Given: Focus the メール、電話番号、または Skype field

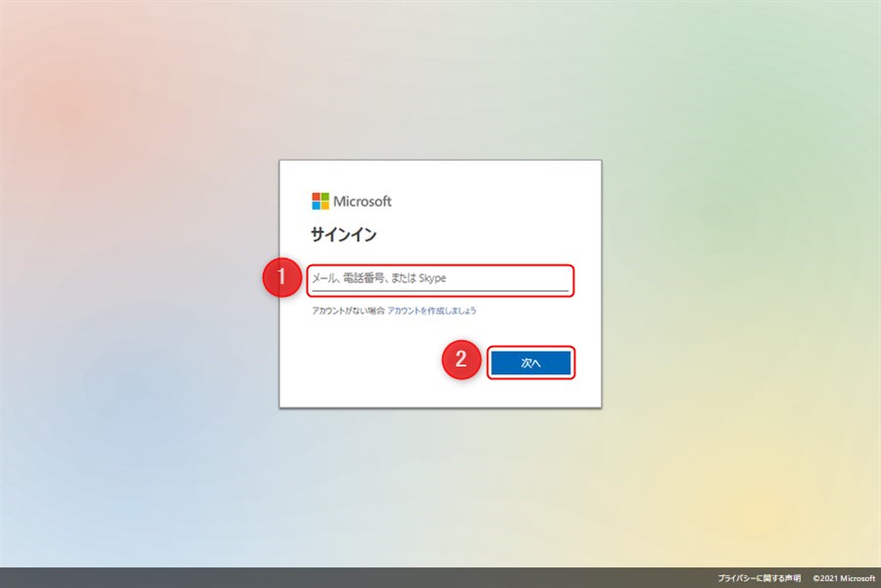Looking at the screenshot, I should tap(439, 279).
